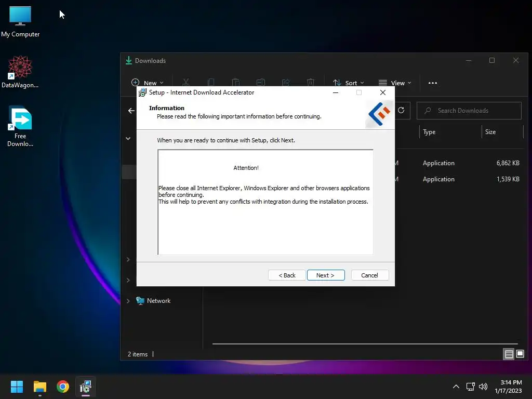Open the Windows Start menu
The height and width of the screenshot is (399, 532).
coord(17,387)
